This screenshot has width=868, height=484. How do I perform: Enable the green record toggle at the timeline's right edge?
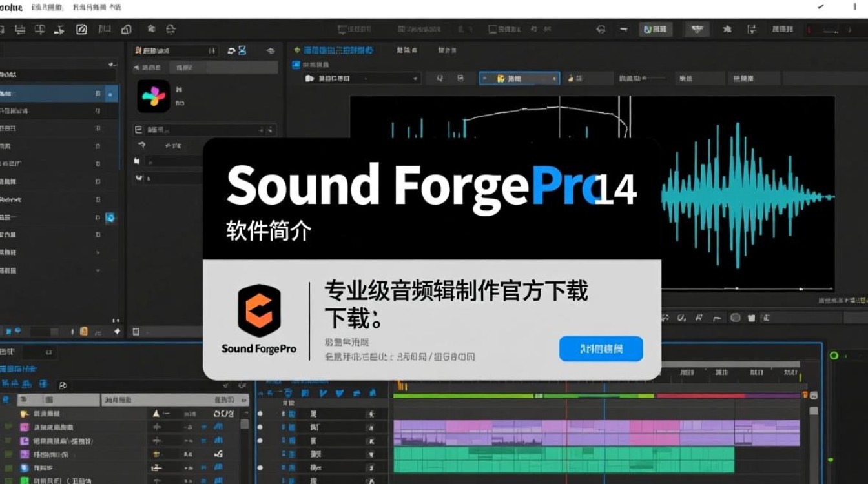[x=834, y=356]
